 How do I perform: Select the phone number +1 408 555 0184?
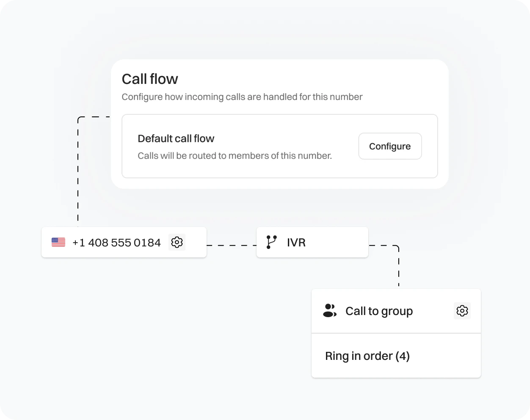[x=117, y=242]
